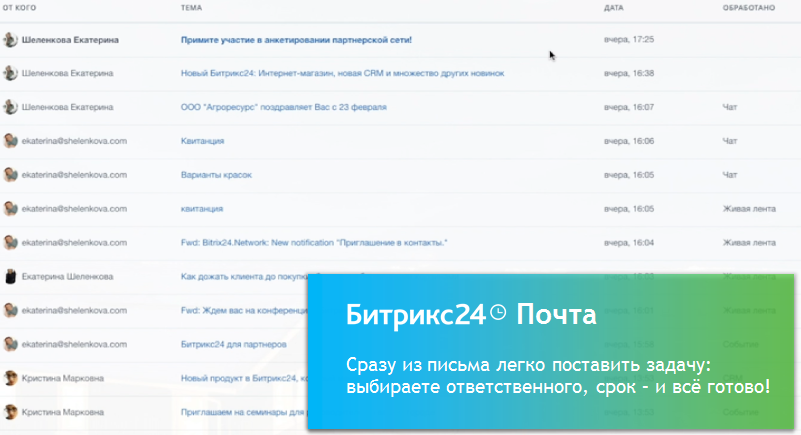Viewport: 801px width, 435px height.
Task: Click date 'вчера, 16:38'
Action: (x=629, y=74)
